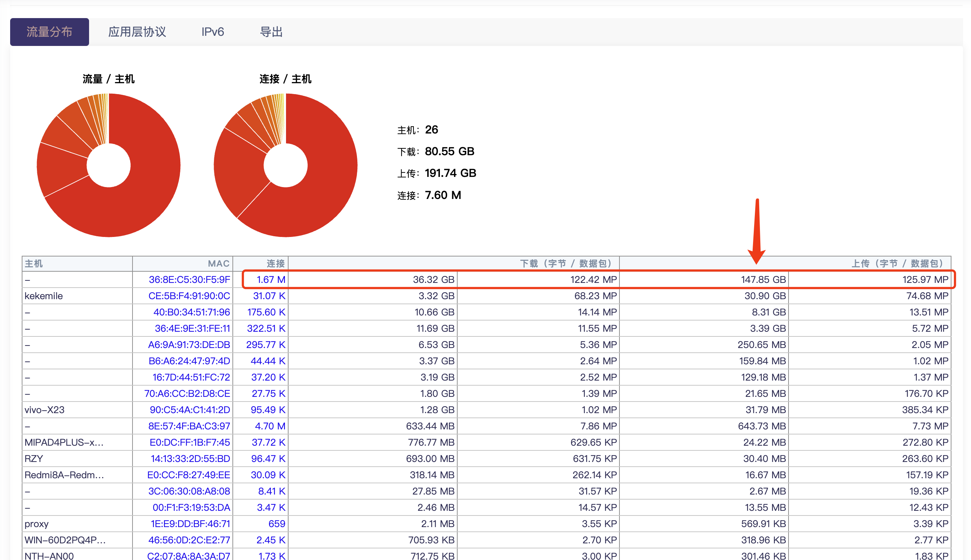Select host name kekemile
The width and height of the screenshot is (971, 560).
[x=43, y=296]
